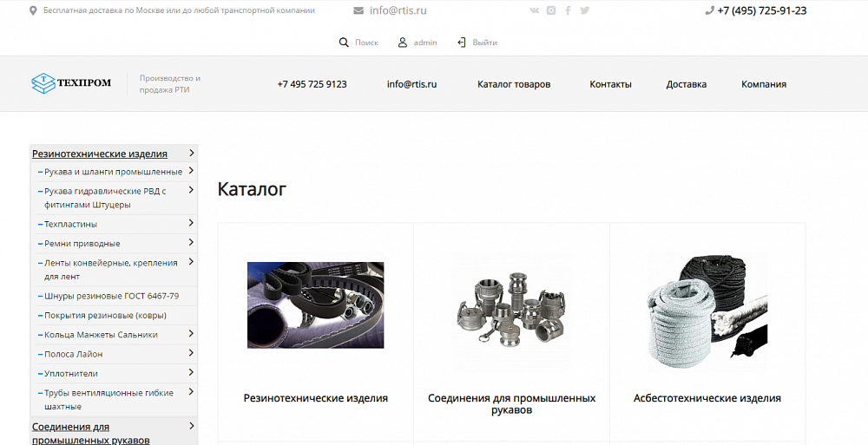This screenshot has width=868, height=445.
Task: Collapse the Резинотехнические изделия chevron
Action: pos(192,153)
